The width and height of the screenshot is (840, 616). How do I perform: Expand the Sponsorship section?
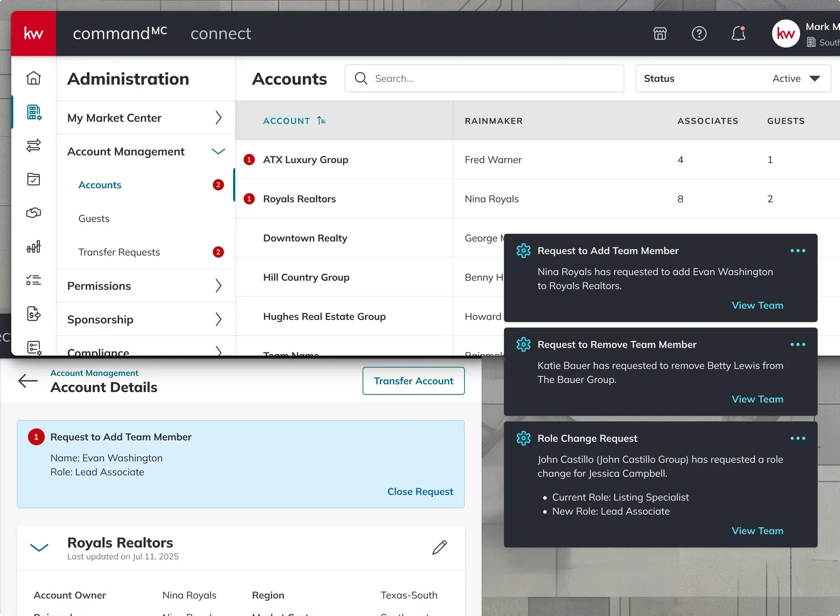[145, 319]
